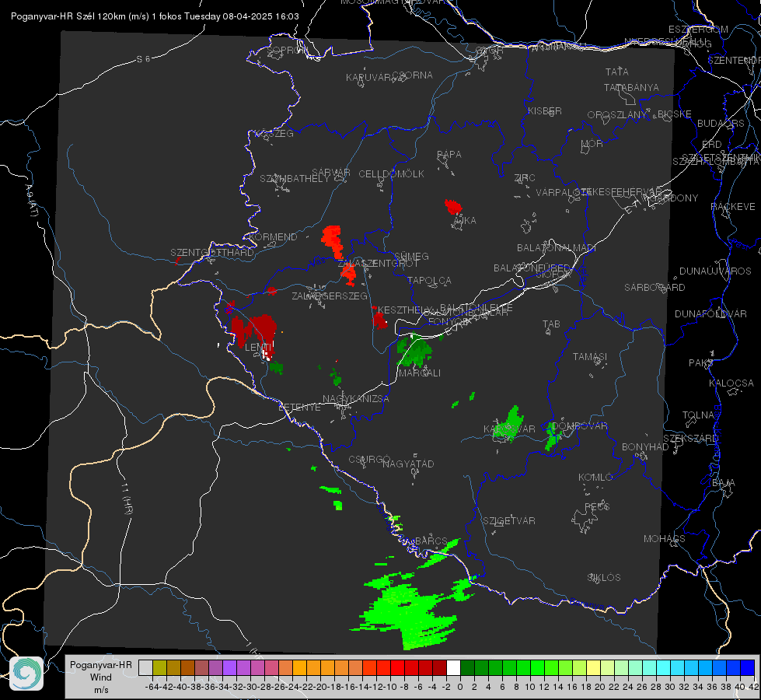Screen dimensions: 761x700
Task: Pick the grey swatch at the legend's left end
Action: coord(145,667)
